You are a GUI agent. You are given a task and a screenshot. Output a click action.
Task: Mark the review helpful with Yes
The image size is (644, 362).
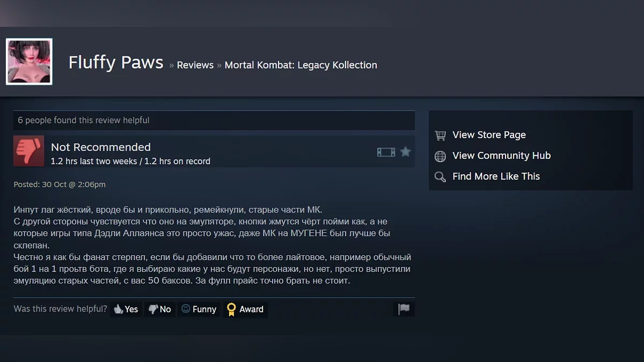point(126,309)
